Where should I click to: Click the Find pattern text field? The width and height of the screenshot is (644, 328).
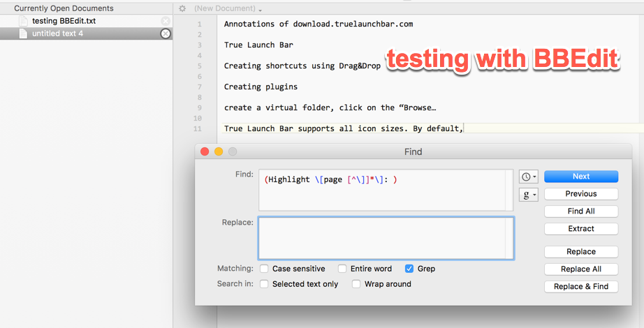click(x=386, y=190)
